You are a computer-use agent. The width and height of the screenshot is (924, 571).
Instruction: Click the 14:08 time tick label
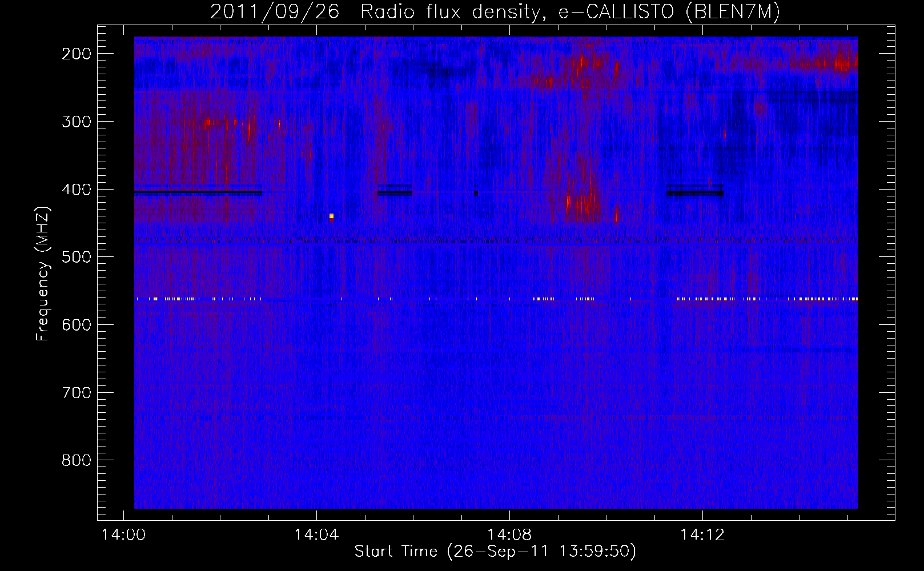coord(509,535)
